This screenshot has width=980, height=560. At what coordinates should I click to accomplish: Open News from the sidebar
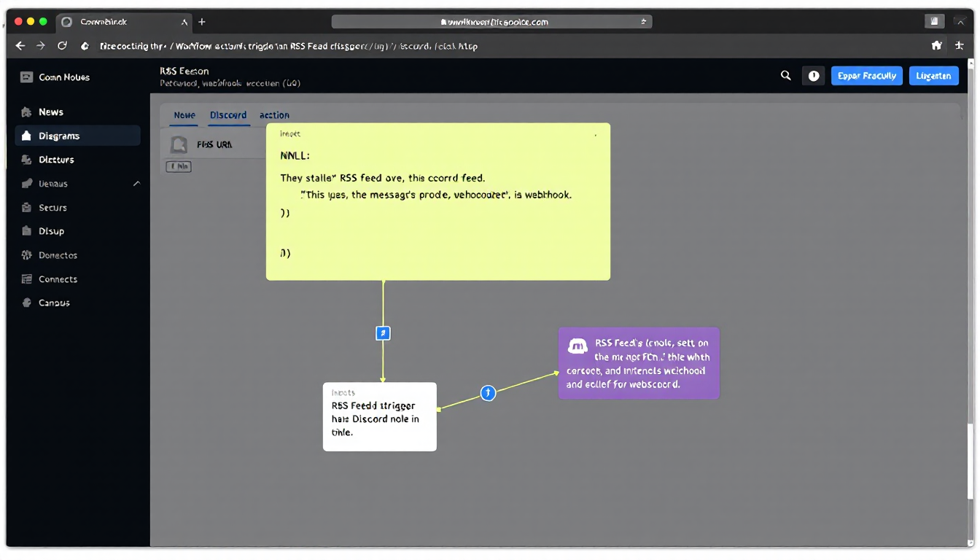(51, 112)
